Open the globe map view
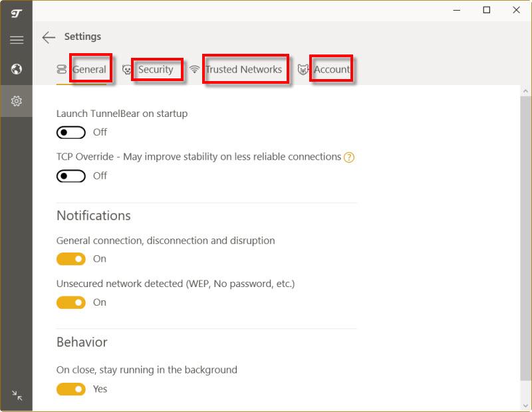 [x=17, y=69]
